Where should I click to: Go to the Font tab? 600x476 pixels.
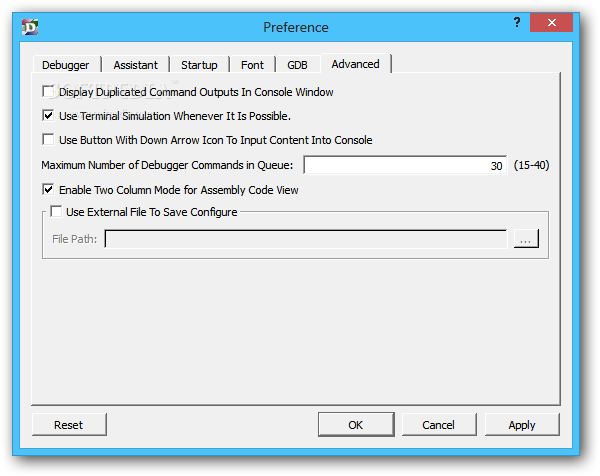coord(252,65)
